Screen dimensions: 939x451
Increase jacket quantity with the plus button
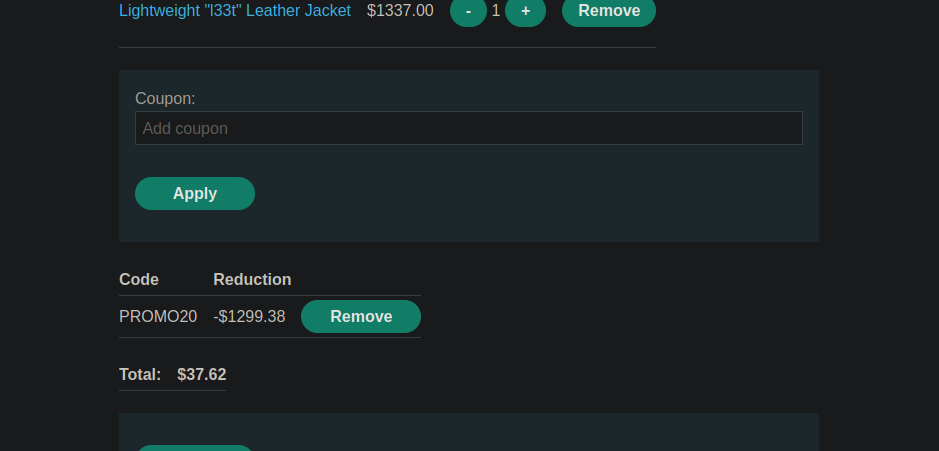click(525, 11)
